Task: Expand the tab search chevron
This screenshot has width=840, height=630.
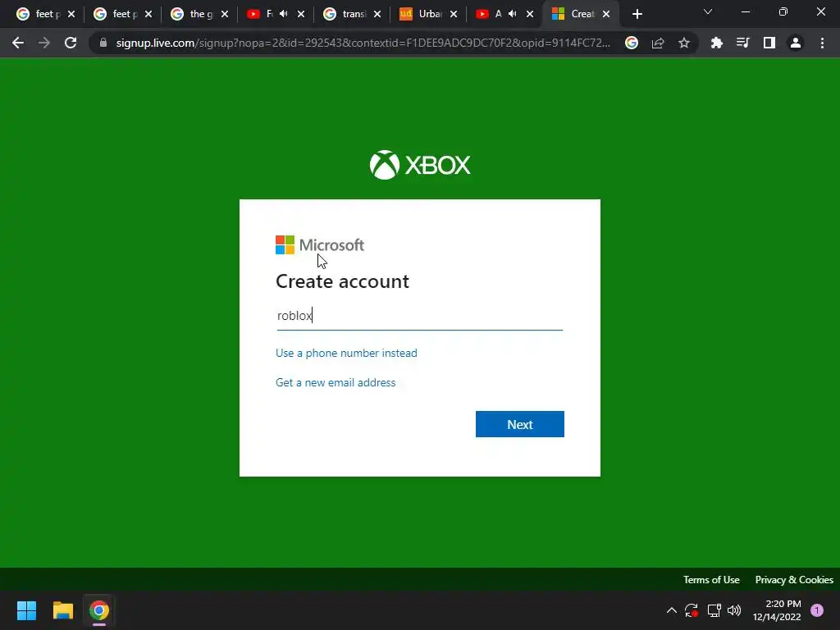Action: (x=708, y=11)
